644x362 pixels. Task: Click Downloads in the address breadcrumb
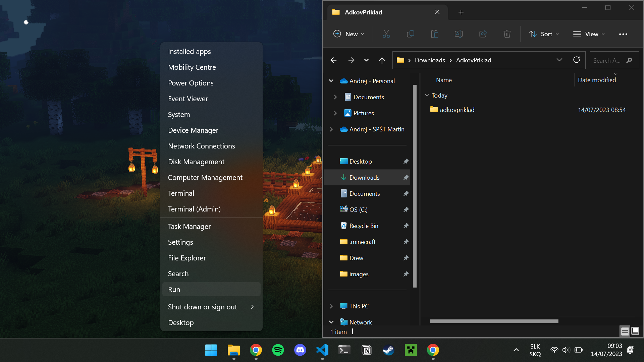[x=430, y=60]
